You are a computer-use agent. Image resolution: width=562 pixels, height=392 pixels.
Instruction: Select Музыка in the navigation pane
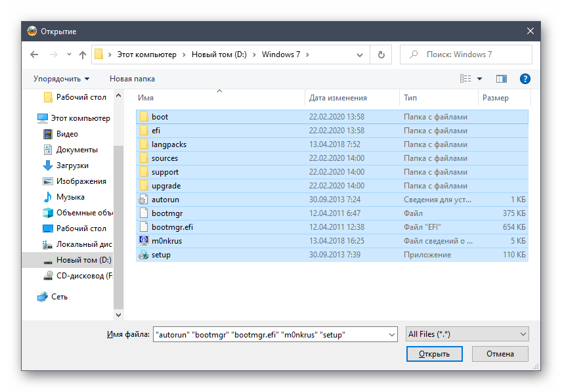tap(70, 197)
